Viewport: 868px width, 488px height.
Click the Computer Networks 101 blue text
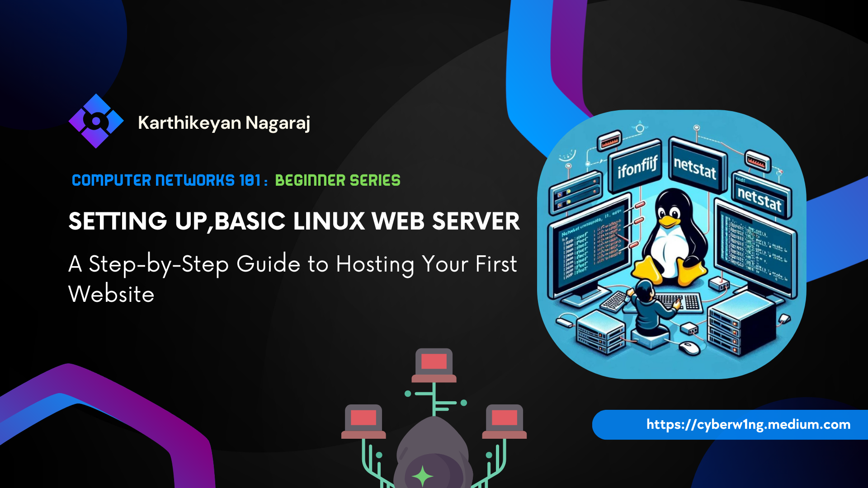(x=166, y=180)
